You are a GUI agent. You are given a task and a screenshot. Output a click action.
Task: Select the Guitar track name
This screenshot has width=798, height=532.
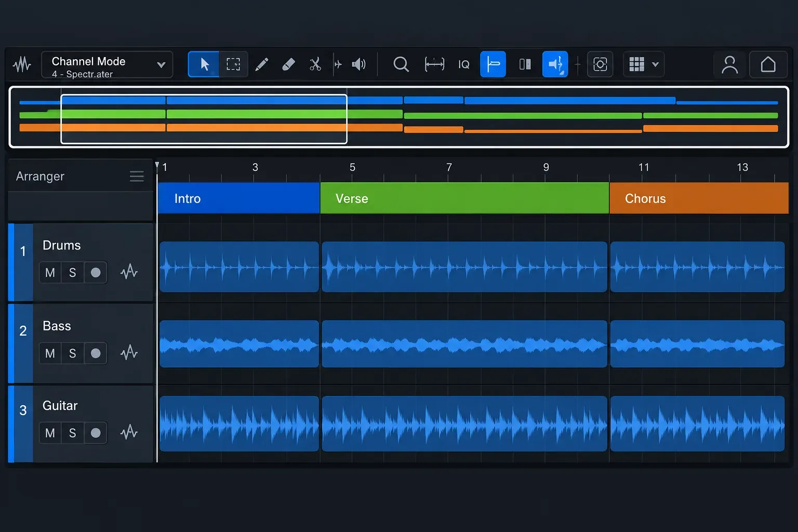coord(60,405)
